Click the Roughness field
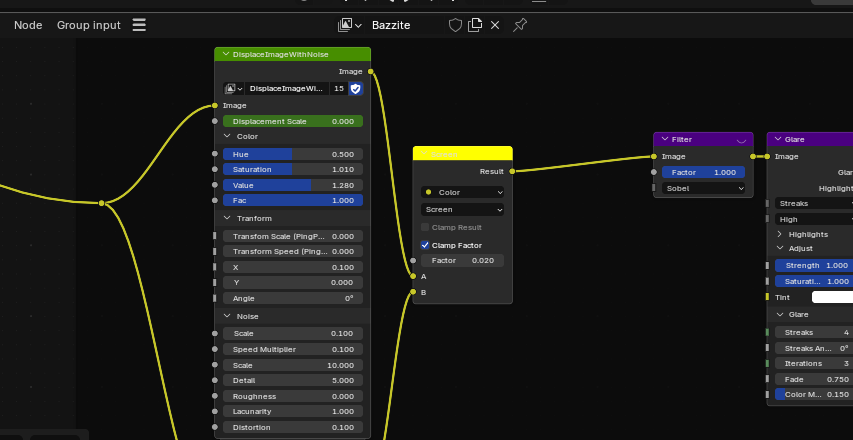 point(293,396)
